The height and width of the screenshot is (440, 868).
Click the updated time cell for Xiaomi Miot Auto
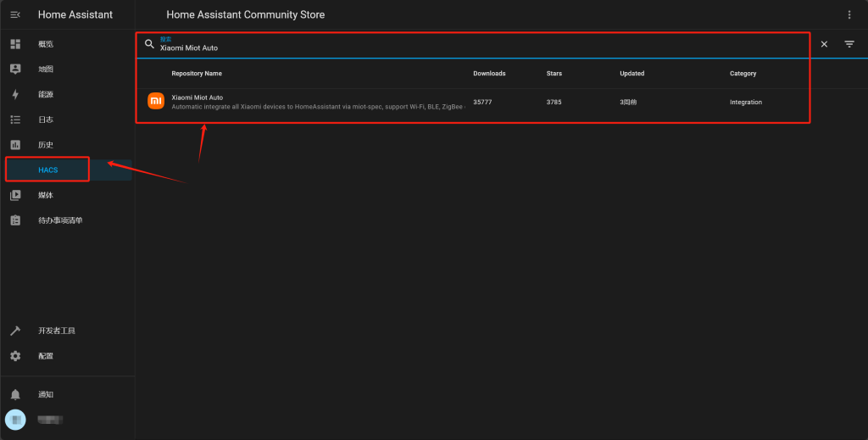(x=628, y=103)
